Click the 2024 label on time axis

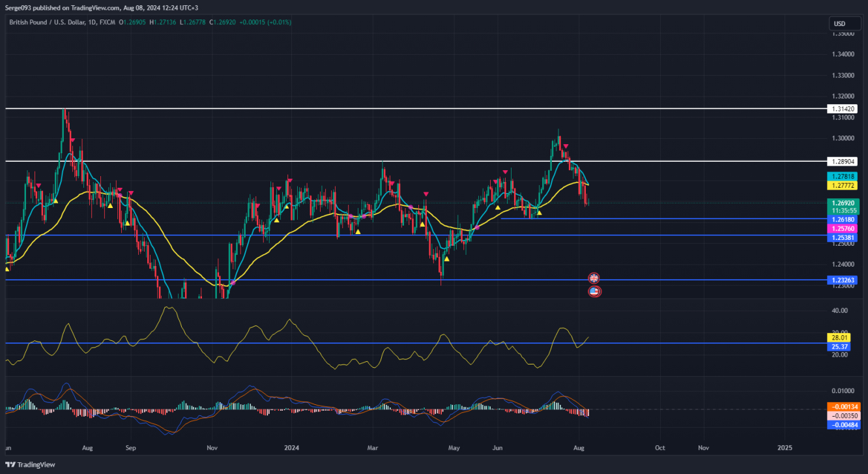click(292, 449)
